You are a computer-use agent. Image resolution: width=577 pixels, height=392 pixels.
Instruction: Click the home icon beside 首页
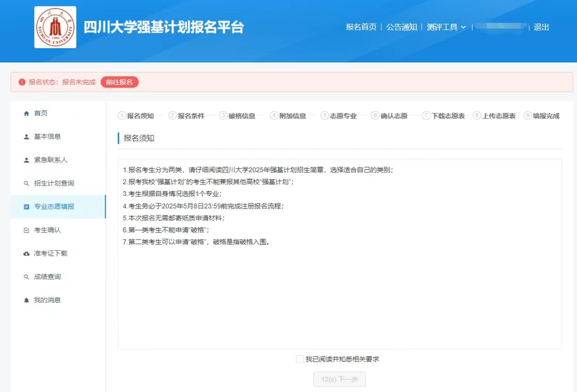click(26, 113)
